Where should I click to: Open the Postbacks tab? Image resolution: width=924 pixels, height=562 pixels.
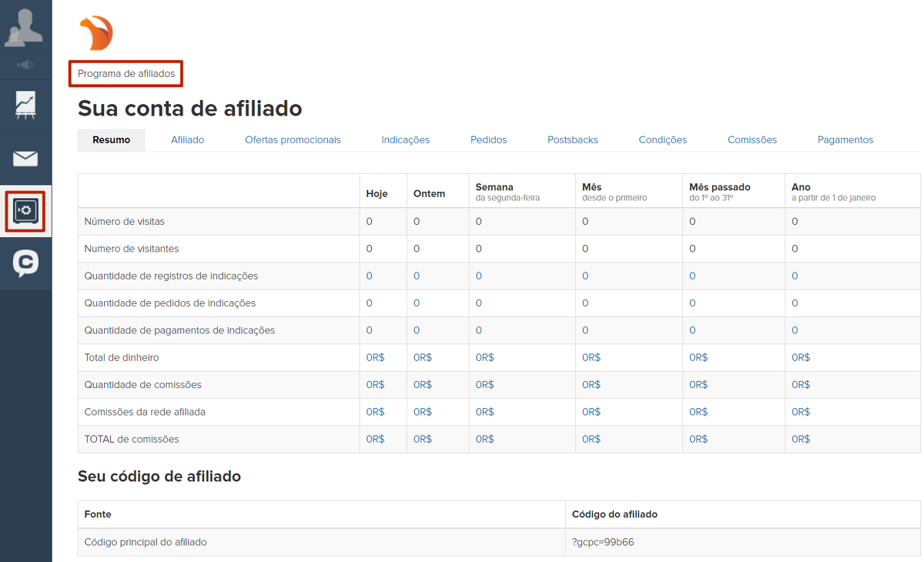572,140
